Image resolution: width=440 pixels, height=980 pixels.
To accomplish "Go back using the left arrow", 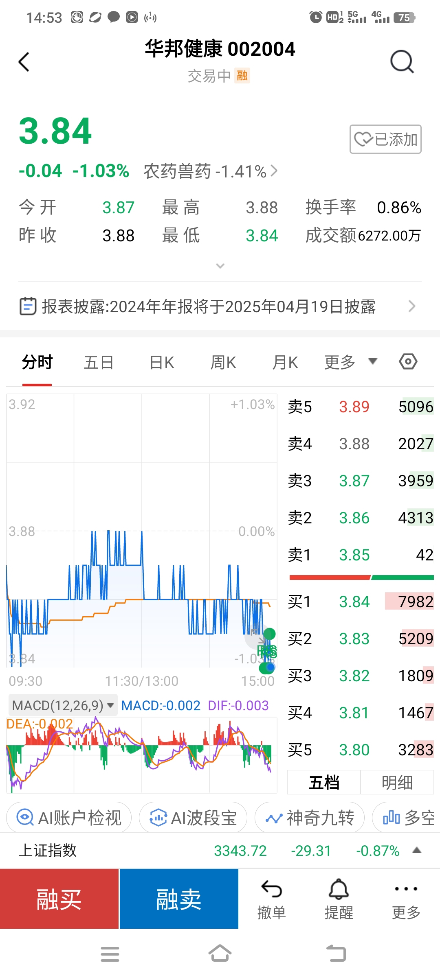I will pyautogui.click(x=24, y=62).
